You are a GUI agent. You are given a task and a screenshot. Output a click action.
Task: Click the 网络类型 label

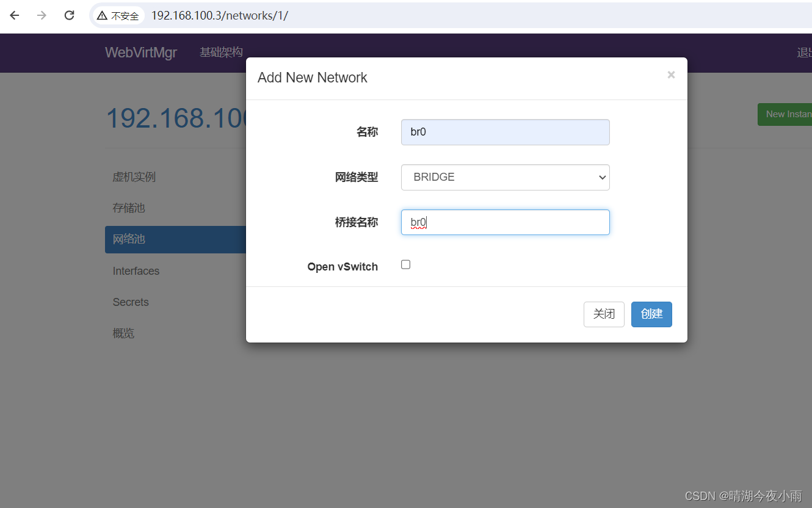(357, 177)
